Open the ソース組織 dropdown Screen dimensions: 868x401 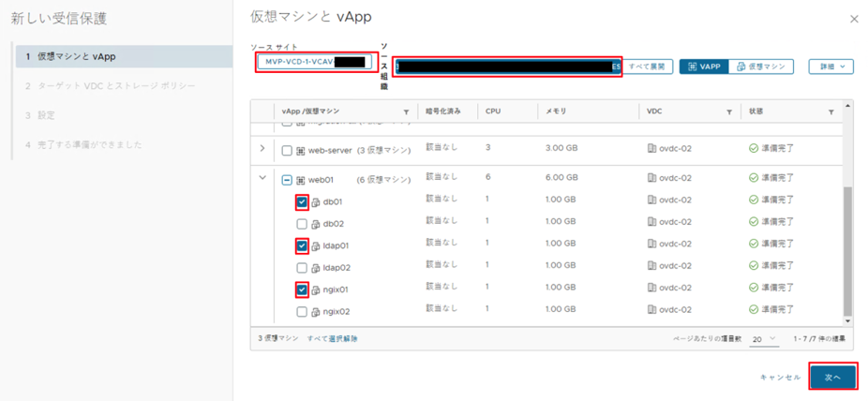pyautogui.click(x=508, y=67)
